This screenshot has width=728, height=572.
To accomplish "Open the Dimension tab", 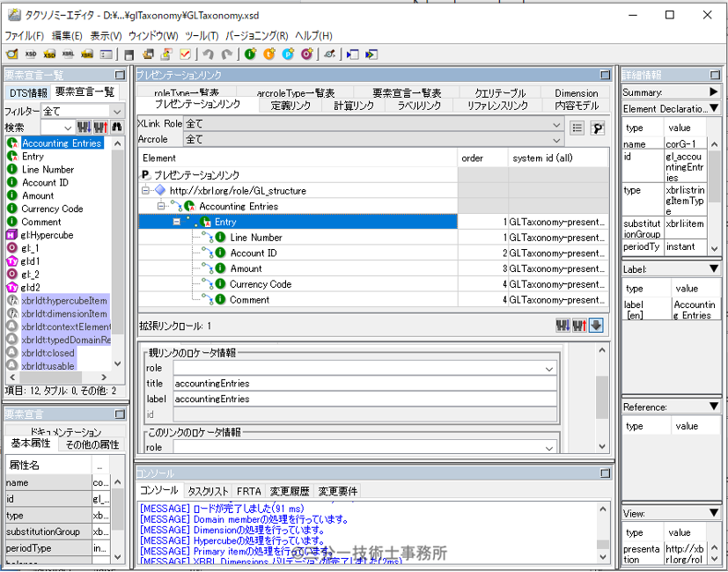I will pos(577,93).
